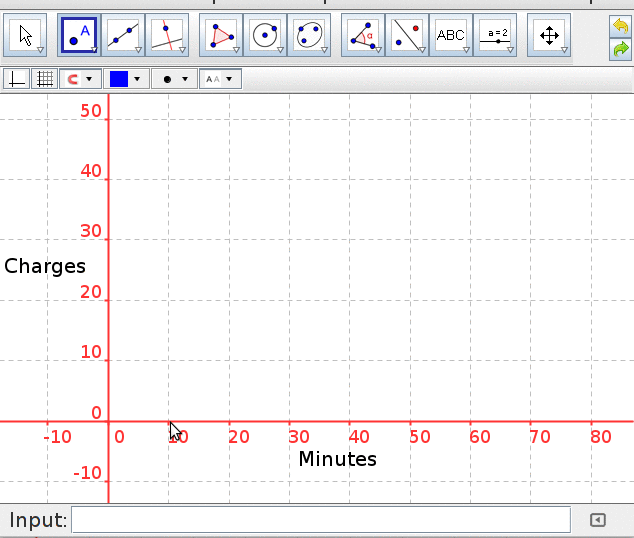Select the Move arrow tool
Viewport: 634px width, 538px height.
pos(26,35)
